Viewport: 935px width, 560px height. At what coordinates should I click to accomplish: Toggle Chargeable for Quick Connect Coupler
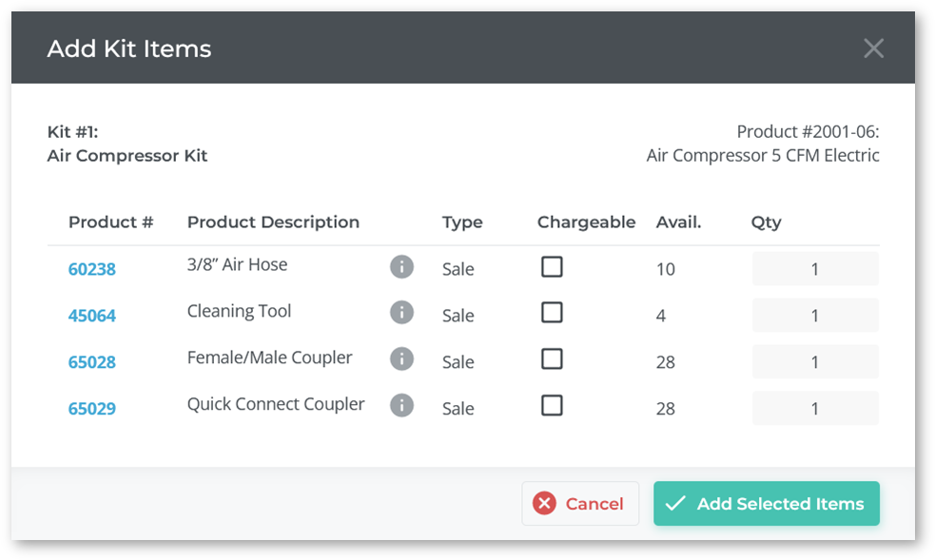[552, 406]
